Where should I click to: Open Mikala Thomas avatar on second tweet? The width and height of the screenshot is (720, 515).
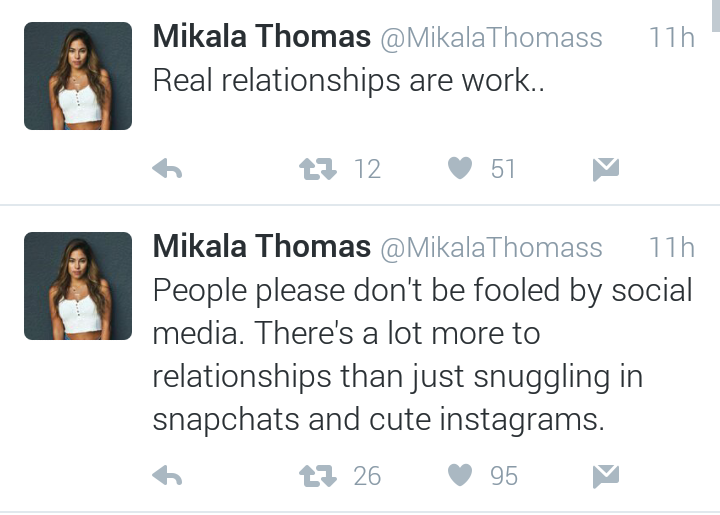(x=78, y=286)
